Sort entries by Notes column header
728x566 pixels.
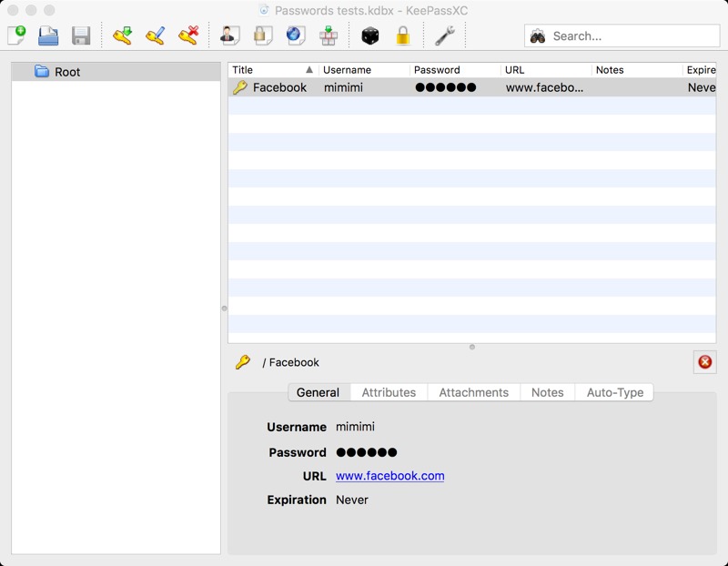pyautogui.click(x=637, y=70)
